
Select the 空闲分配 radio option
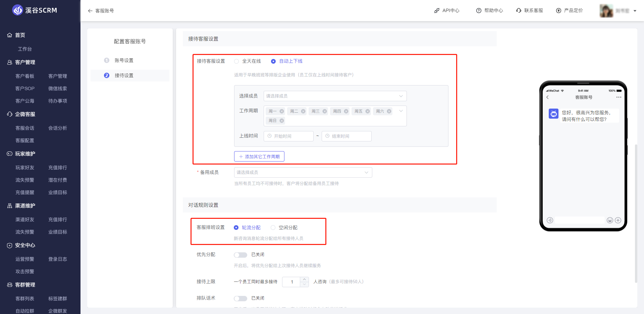(x=273, y=228)
